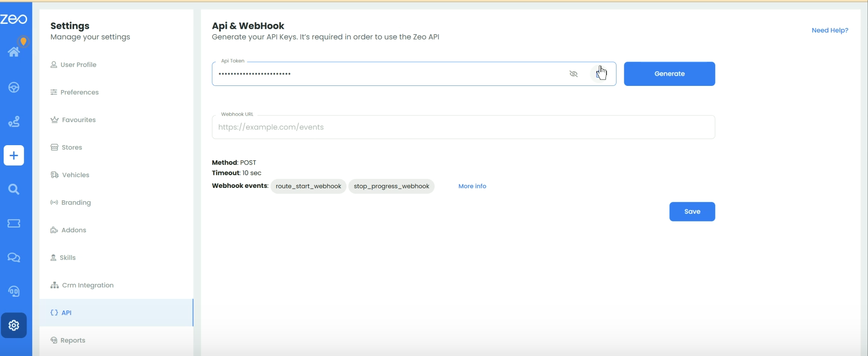Click the Skills icon
Image resolution: width=868 pixels, height=356 pixels.
53,258
